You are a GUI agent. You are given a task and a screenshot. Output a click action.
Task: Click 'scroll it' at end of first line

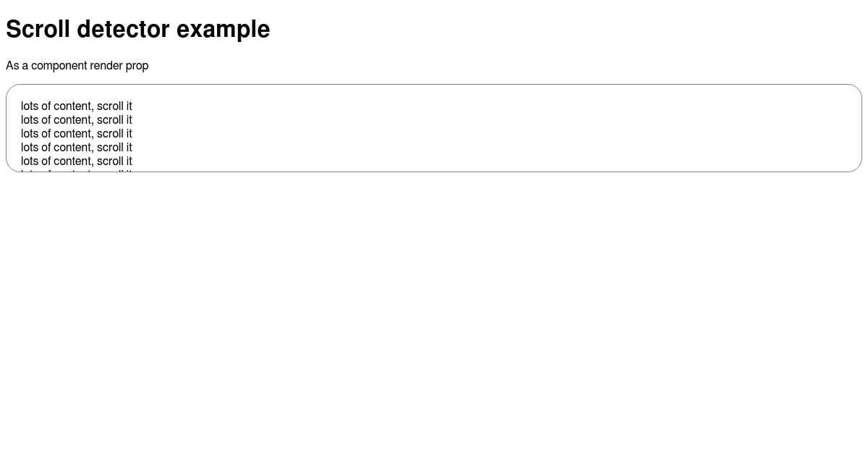114,106
